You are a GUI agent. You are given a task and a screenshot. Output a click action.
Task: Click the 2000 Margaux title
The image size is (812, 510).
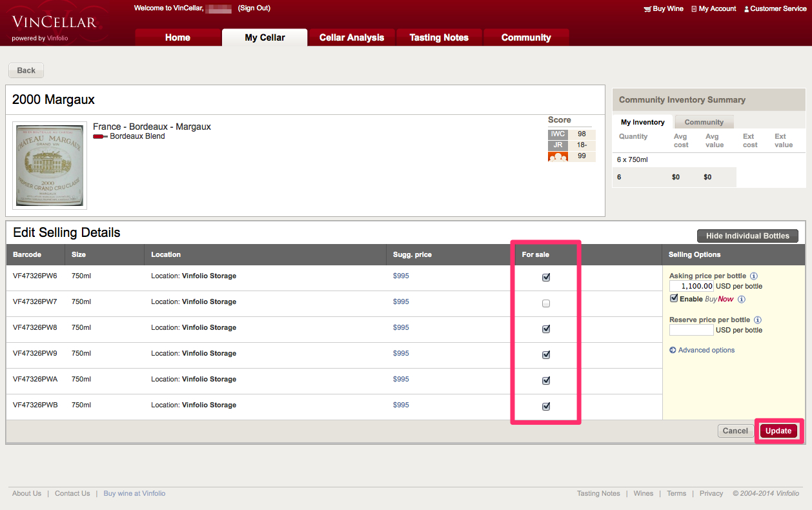pos(54,99)
